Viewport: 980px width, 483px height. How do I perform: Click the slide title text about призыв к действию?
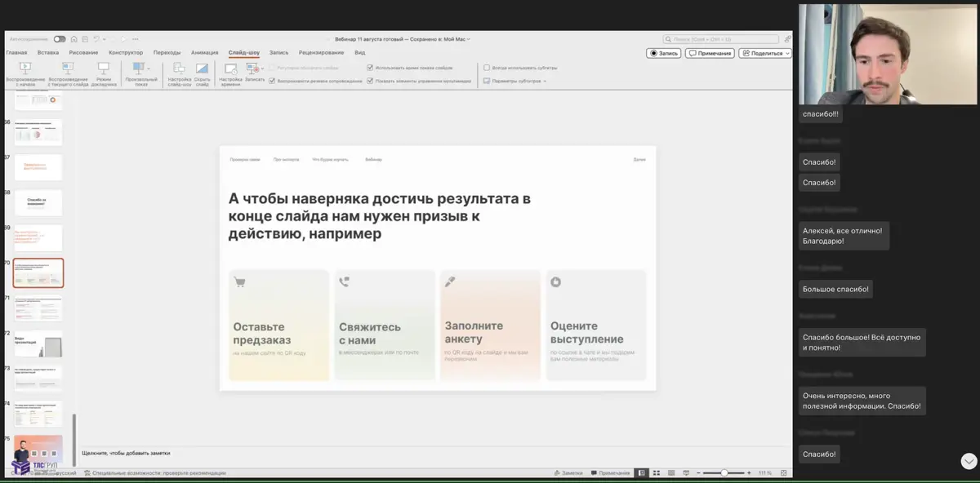[380, 215]
